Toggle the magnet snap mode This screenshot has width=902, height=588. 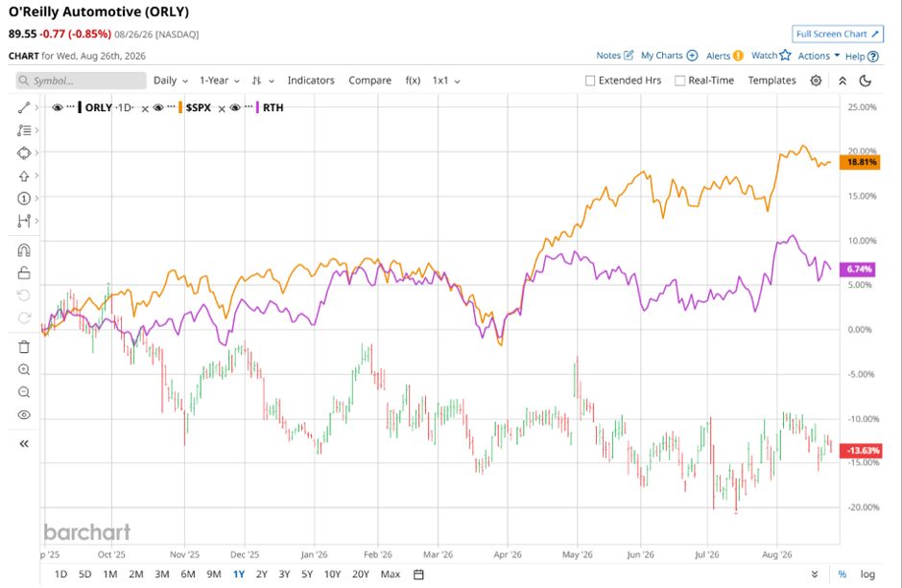pos(24,250)
